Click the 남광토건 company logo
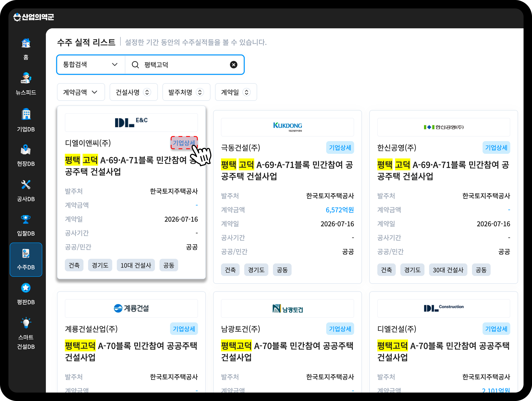This screenshot has height=401, width=532. [287, 309]
